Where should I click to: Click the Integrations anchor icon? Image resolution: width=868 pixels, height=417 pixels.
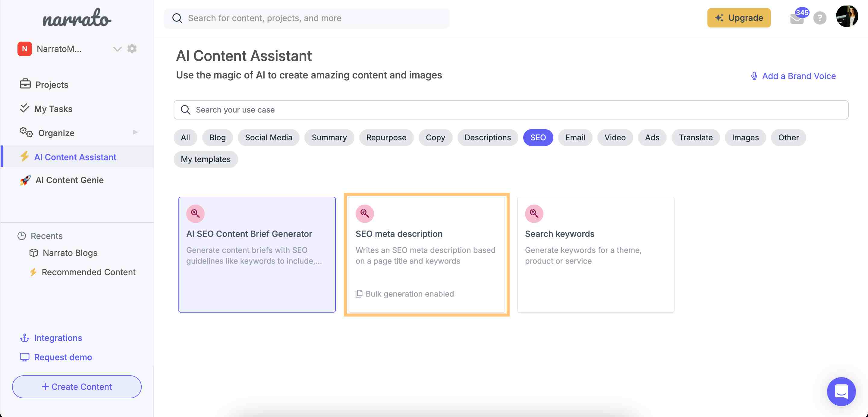[25, 338]
